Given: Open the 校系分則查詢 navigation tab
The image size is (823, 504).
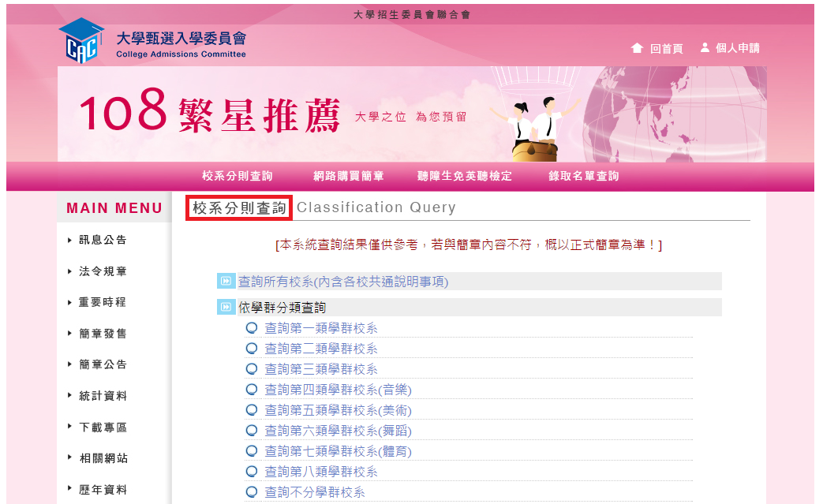Looking at the screenshot, I should click(237, 177).
